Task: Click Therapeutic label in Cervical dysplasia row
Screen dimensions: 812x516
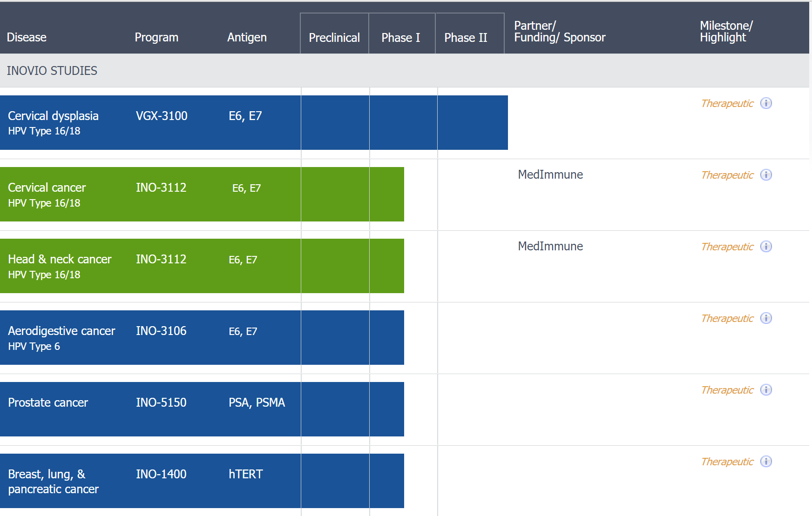Action: (727, 103)
